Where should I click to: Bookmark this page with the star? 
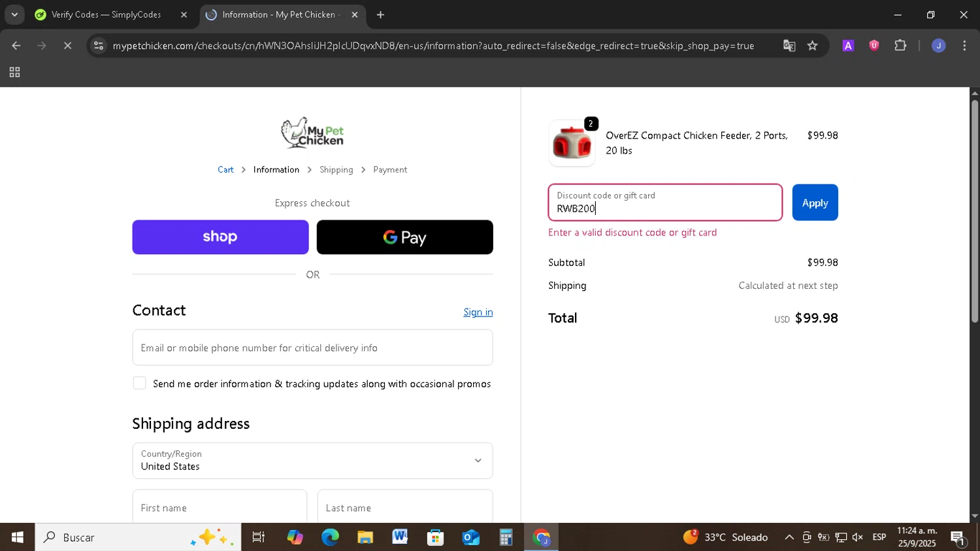(813, 46)
